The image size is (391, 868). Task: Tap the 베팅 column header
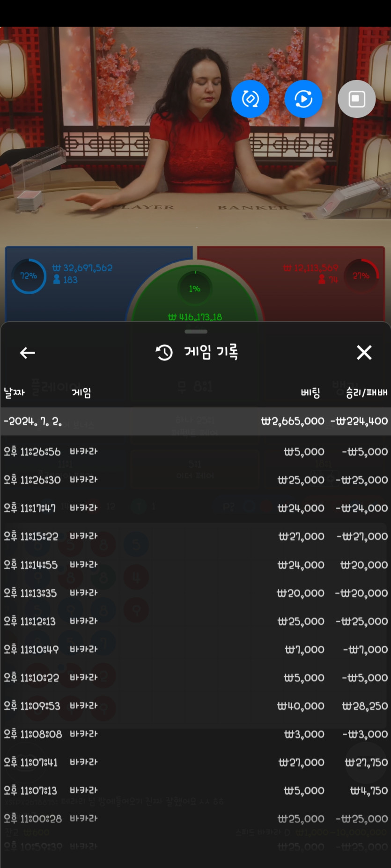point(310,392)
